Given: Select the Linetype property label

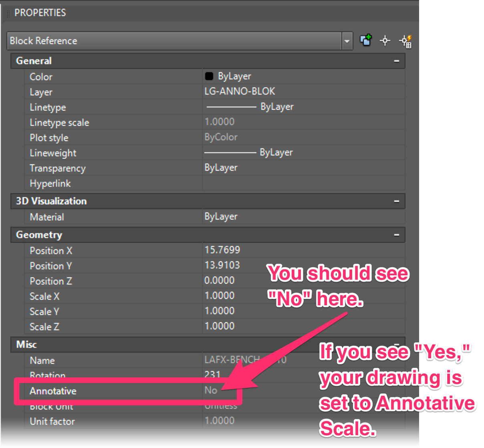Looking at the screenshot, I should pyautogui.click(x=48, y=107).
